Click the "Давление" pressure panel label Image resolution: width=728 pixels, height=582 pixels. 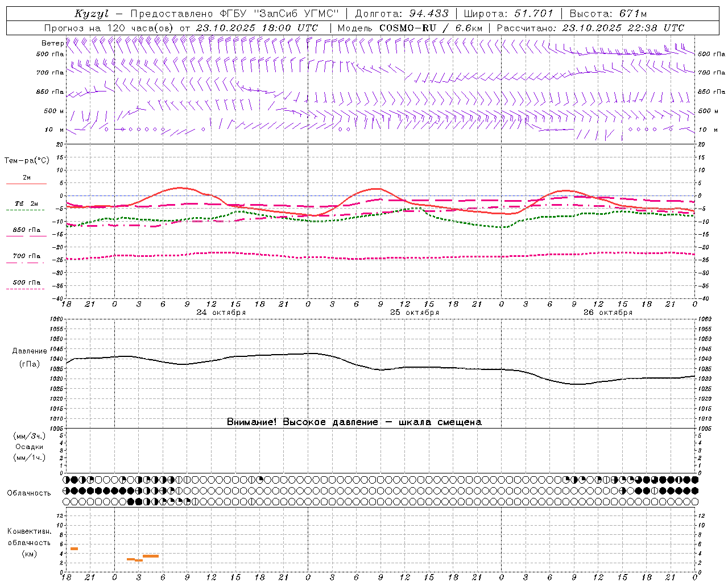pyautogui.click(x=30, y=351)
